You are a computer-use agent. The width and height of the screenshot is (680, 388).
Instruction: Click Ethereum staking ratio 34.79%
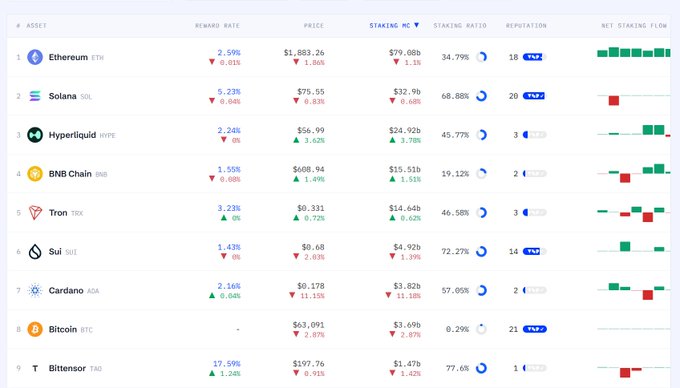click(x=455, y=57)
